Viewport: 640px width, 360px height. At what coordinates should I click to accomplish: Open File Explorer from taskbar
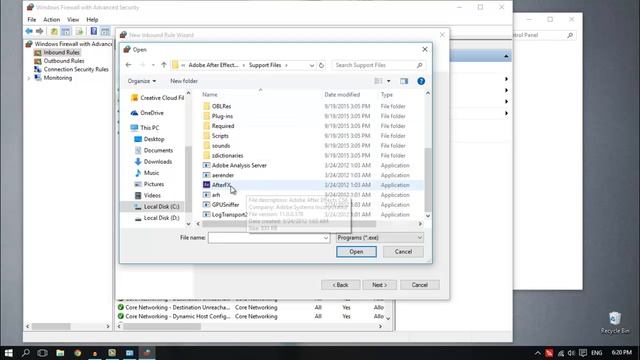point(60,353)
